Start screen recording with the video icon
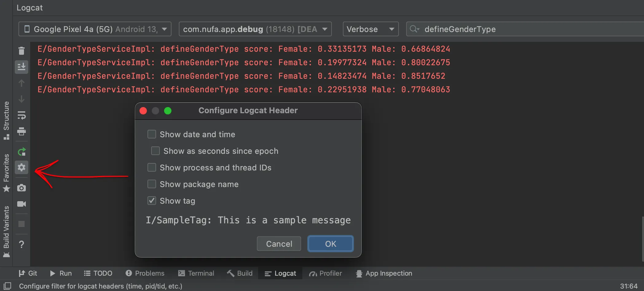The image size is (644, 291). (x=21, y=204)
